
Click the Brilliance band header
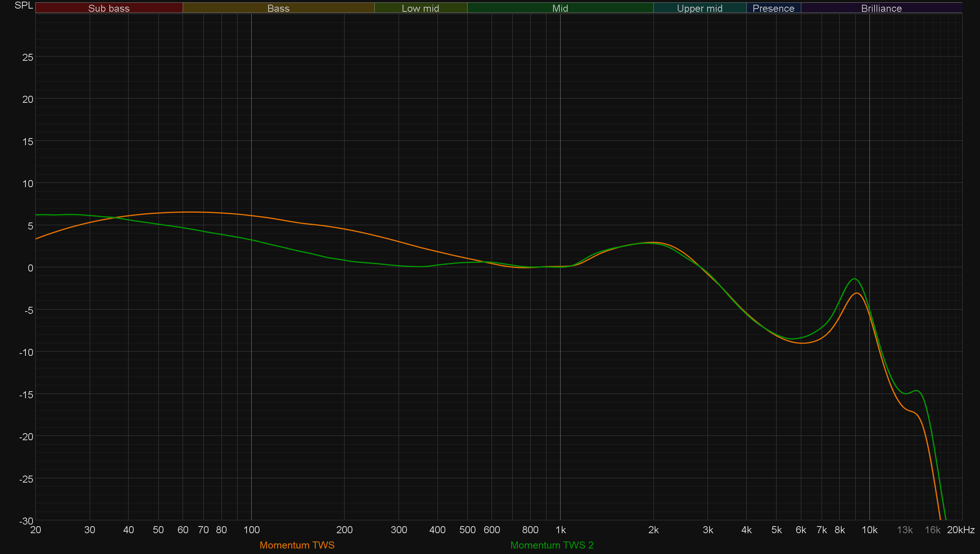881,8
